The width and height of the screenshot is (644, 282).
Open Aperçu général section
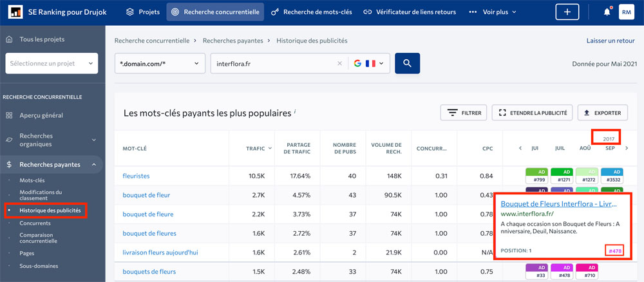[x=41, y=115]
